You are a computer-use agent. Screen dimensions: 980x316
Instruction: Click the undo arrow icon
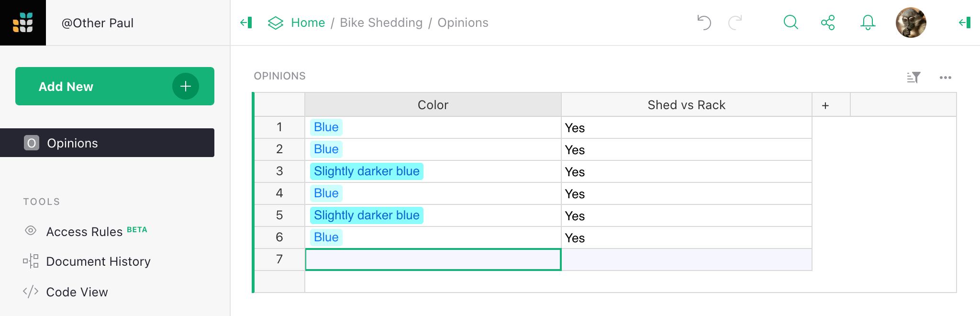(x=704, y=23)
